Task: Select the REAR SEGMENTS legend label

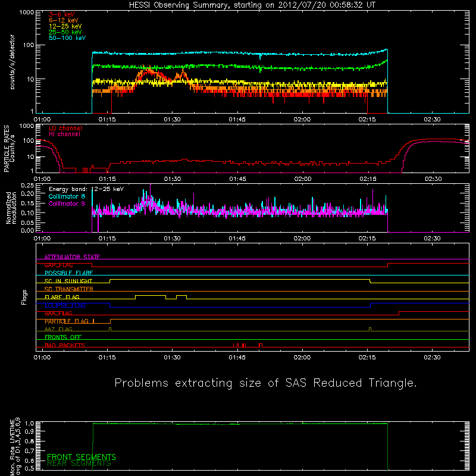Action: (79, 464)
